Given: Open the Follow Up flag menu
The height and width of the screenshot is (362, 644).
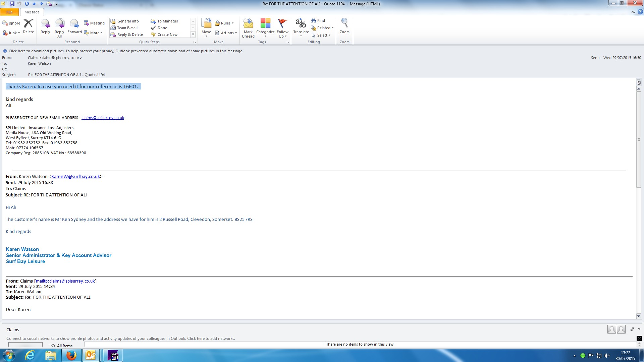Looking at the screenshot, I should [x=282, y=27].
